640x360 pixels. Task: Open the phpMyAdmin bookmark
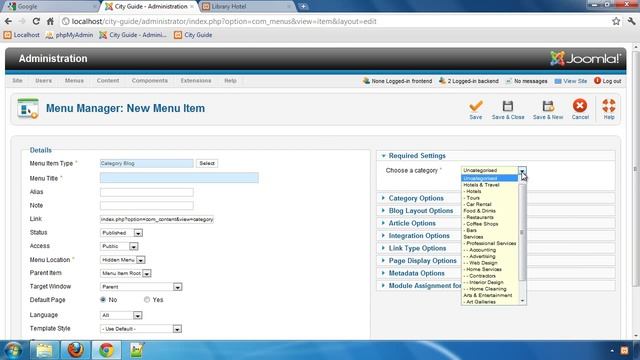69,35
